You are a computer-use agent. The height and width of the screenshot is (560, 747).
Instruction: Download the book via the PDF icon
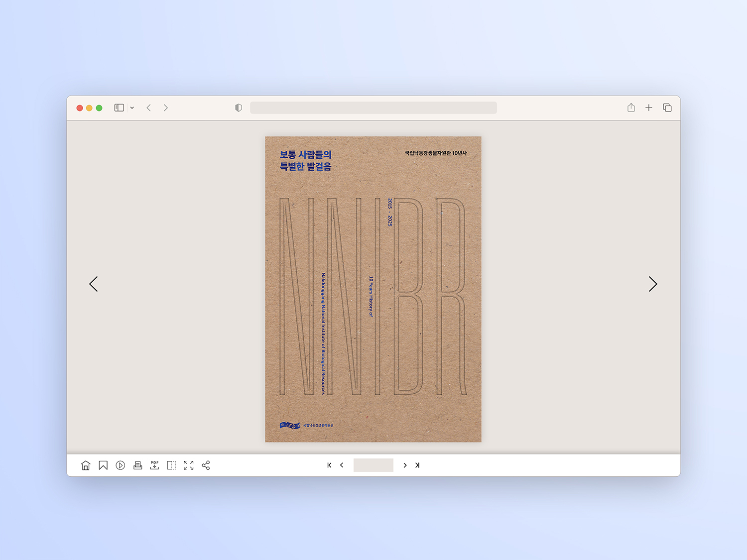[x=154, y=465]
